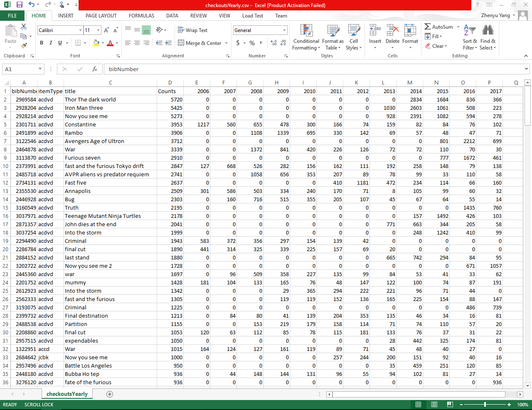The image size is (532, 410).
Task: Open the General number format dropdown
Action: [284, 30]
